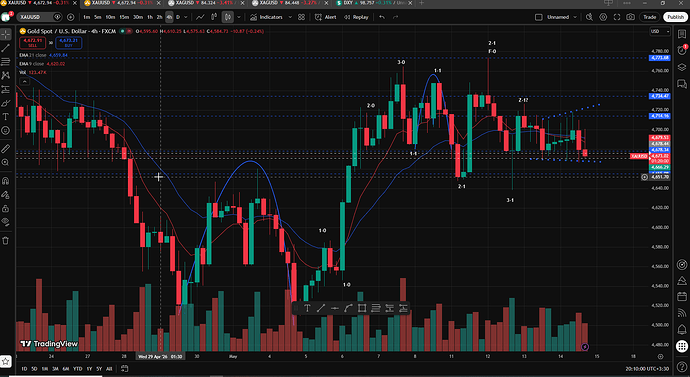Toggle hide all drawings eye icon

click(x=6, y=222)
